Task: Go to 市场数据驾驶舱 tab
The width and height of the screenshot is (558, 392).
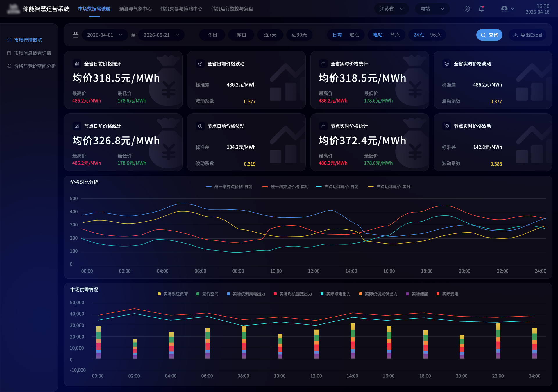Action: pos(94,9)
